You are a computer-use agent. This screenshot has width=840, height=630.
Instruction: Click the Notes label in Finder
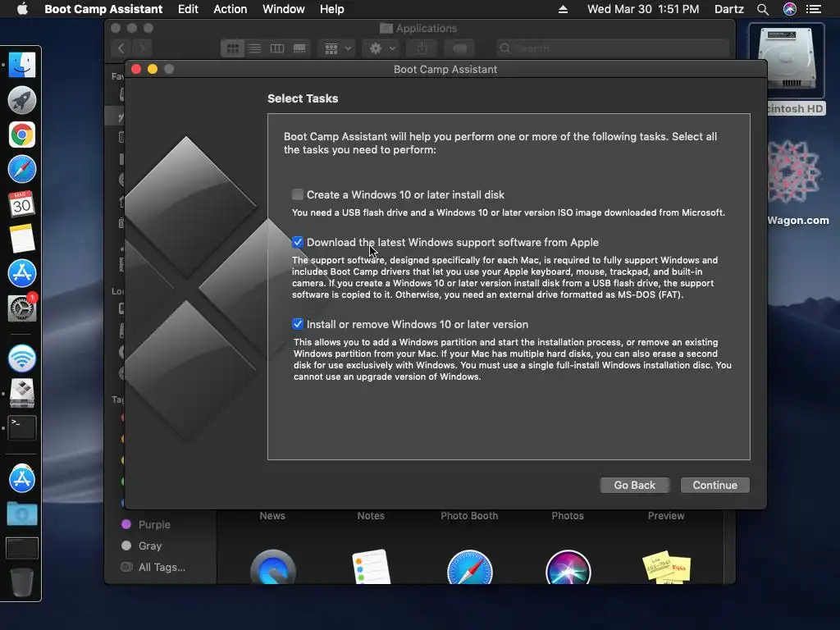click(x=371, y=515)
